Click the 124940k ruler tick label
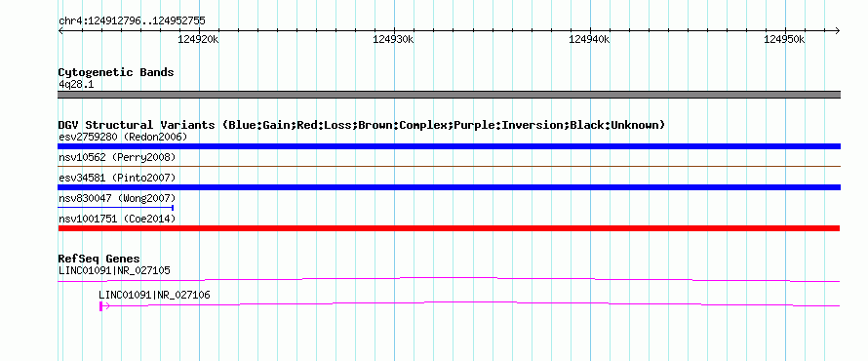Viewport: 868px width, 361px height. coord(589,40)
